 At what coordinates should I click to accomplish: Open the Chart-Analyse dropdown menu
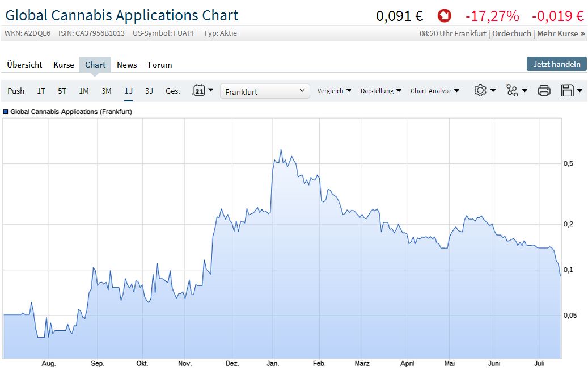[434, 91]
